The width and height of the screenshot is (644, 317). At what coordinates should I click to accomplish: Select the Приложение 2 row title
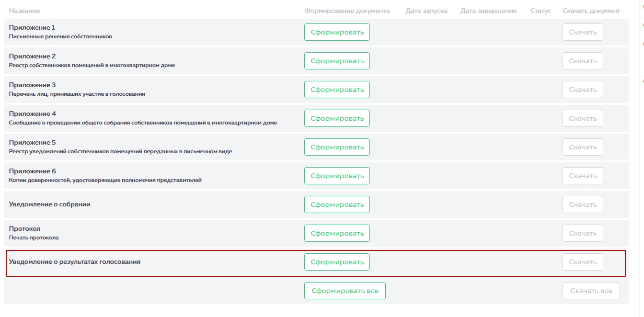32,57
